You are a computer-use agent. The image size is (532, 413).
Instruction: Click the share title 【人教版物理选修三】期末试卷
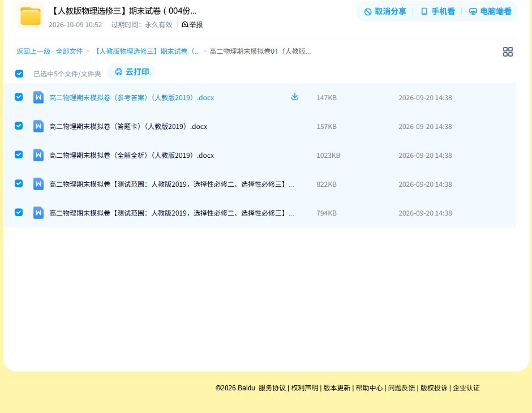(x=123, y=11)
